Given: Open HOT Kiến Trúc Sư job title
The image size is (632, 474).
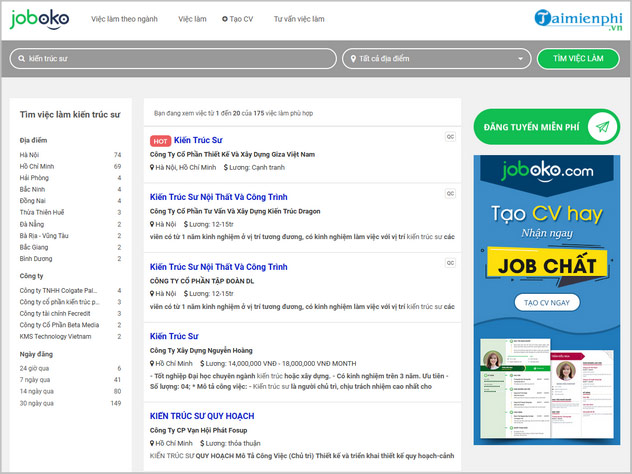Looking at the screenshot, I should pos(198,140).
